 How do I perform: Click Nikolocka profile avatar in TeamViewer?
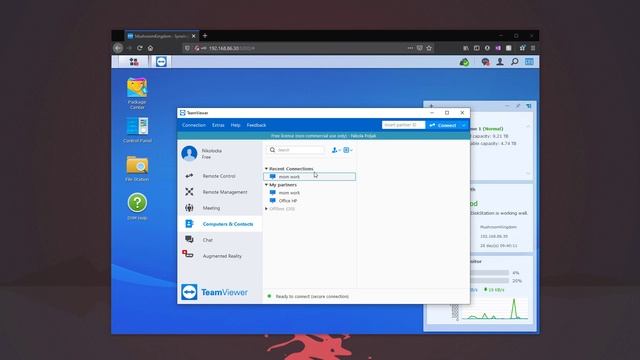(x=189, y=153)
